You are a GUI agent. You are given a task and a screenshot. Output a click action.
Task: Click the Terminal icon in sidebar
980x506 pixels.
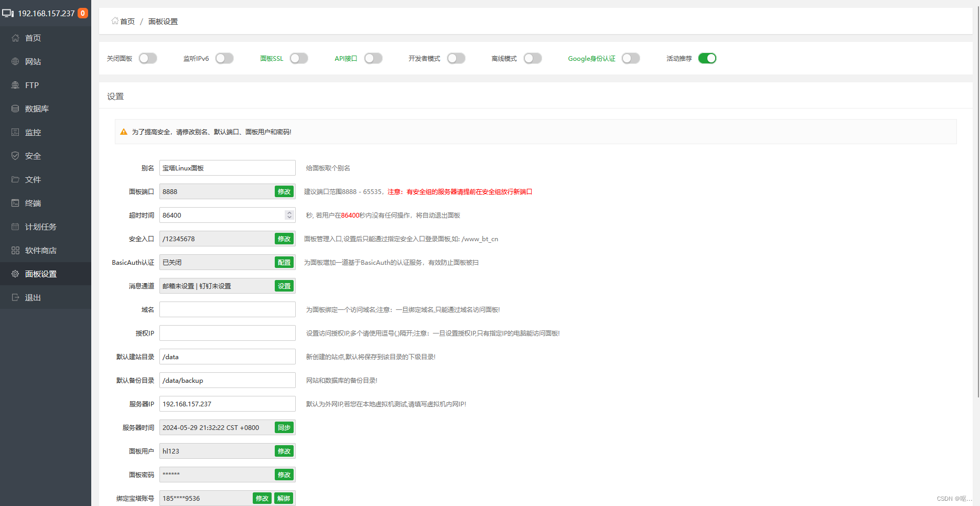(15, 203)
